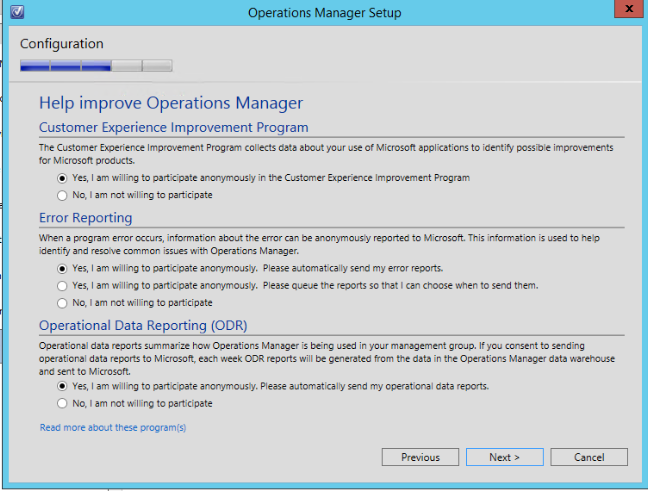Decline the Customer Experience Improvement Program
This screenshot has width=648, height=491.
(x=63, y=195)
